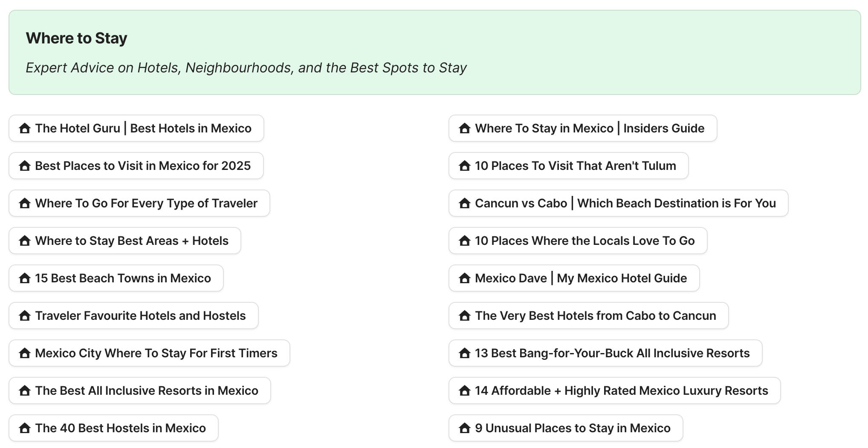This screenshot has width=868, height=448.
Task: Click Mexico City Where To Stay For First Timers
Action: 149,353
